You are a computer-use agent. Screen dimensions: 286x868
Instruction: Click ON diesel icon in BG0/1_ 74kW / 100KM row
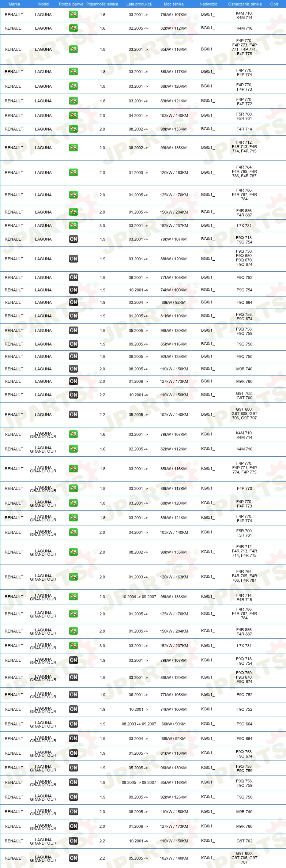pyautogui.click(x=74, y=290)
